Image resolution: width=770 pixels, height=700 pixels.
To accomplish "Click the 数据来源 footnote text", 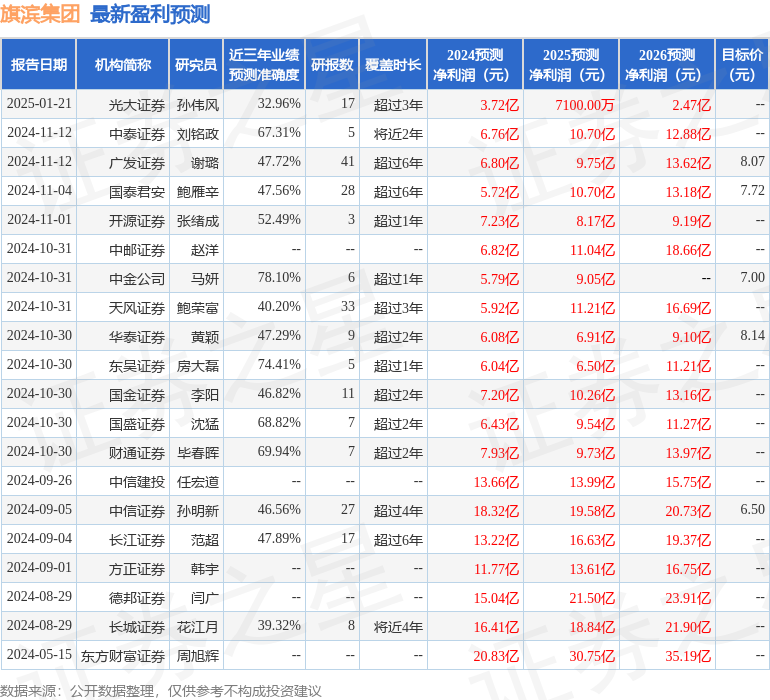I will pos(161,691).
